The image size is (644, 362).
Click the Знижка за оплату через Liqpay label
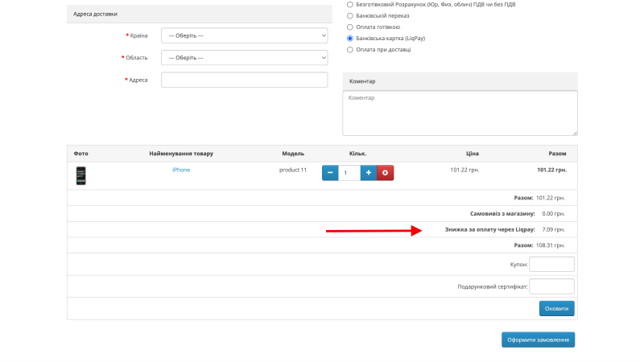pos(489,230)
